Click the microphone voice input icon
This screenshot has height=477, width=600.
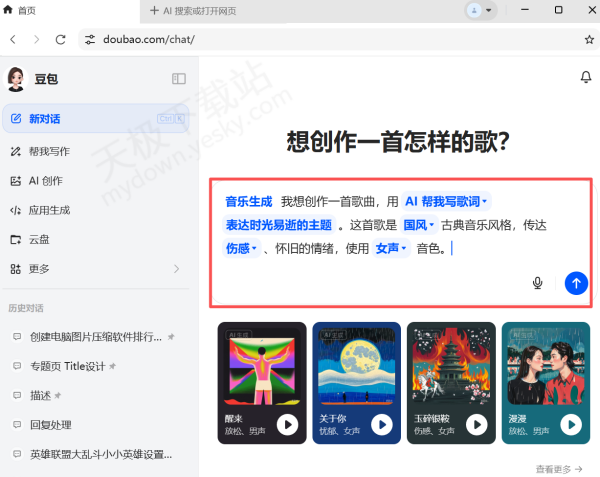(x=537, y=283)
